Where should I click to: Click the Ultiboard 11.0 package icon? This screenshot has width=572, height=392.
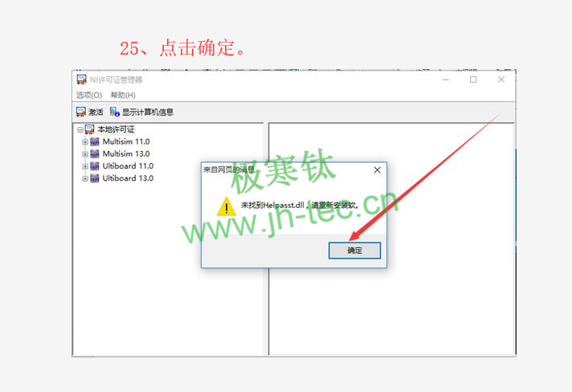point(95,166)
